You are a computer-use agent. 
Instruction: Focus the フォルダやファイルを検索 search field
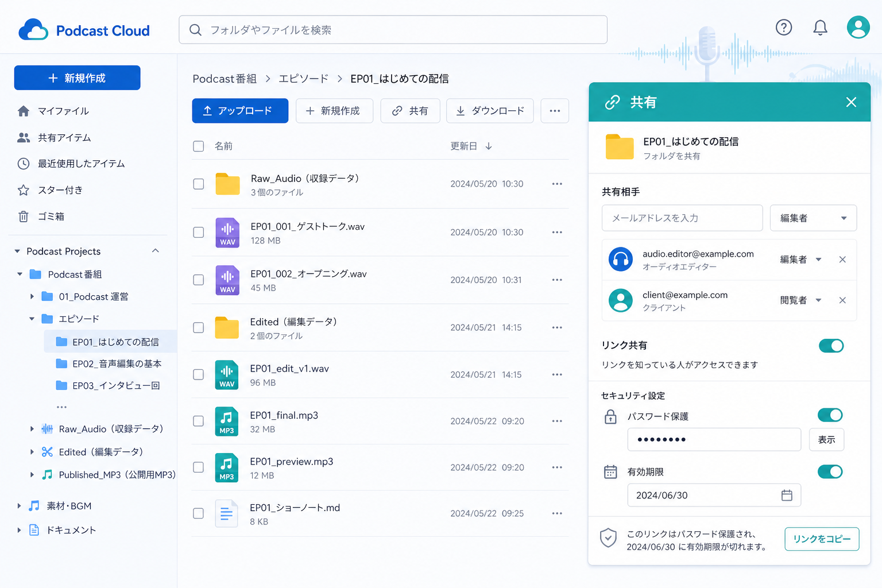[x=393, y=30]
